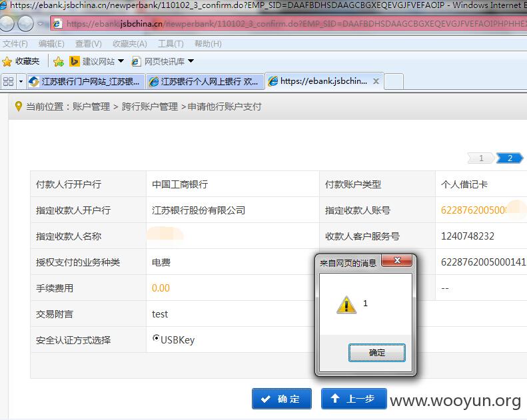Click the 上一步 previous step button
The width and height of the screenshot is (527, 420).
click(354, 399)
